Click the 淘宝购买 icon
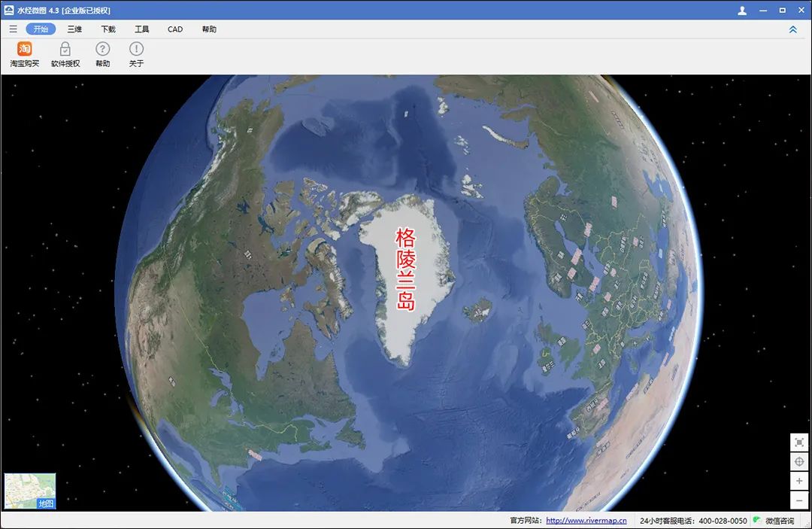812x529 pixels. [x=24, y=54]
